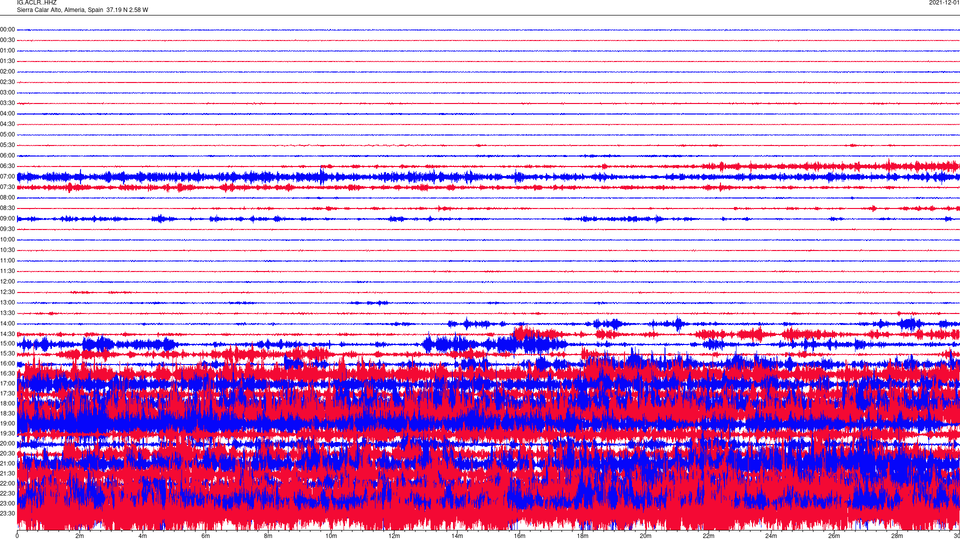Click the 2m tick on the minutes axis
The image size is (960, 540).
point(80,535)
